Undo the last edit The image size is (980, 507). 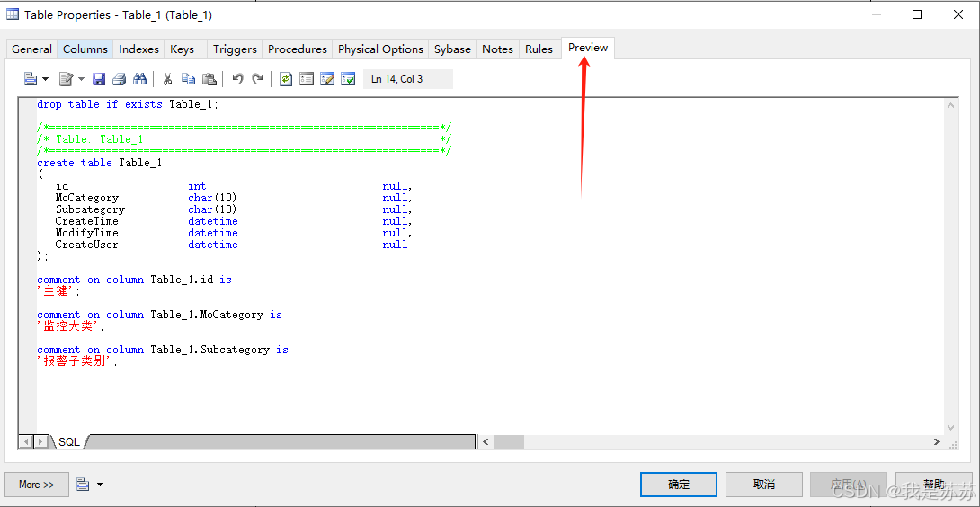(237, 79)
